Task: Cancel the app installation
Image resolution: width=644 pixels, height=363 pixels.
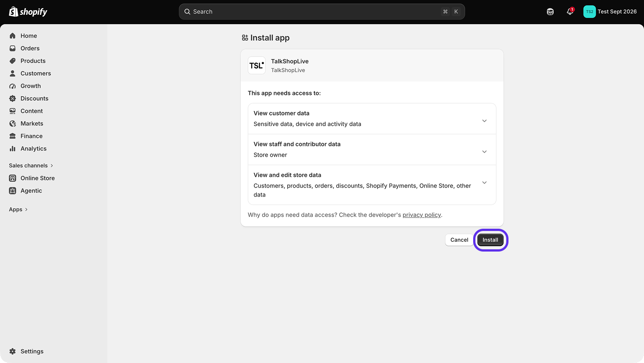Action: [x=459, y=240]
